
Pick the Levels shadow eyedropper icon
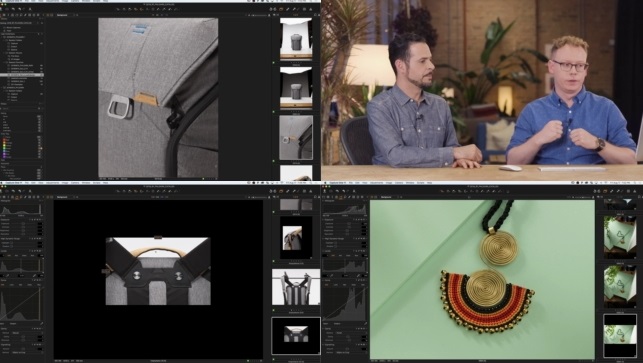(7, 276)
